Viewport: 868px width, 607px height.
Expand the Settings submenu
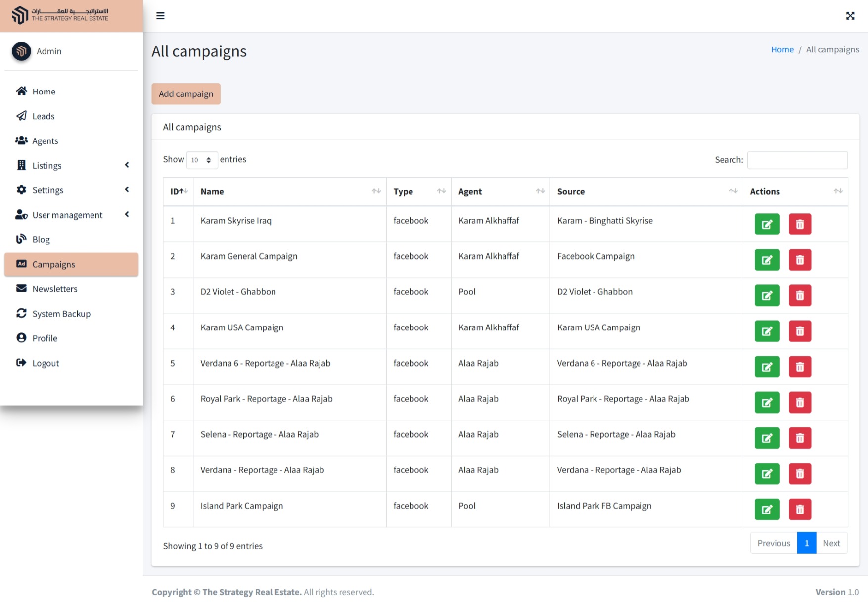(x=72, y=190)
